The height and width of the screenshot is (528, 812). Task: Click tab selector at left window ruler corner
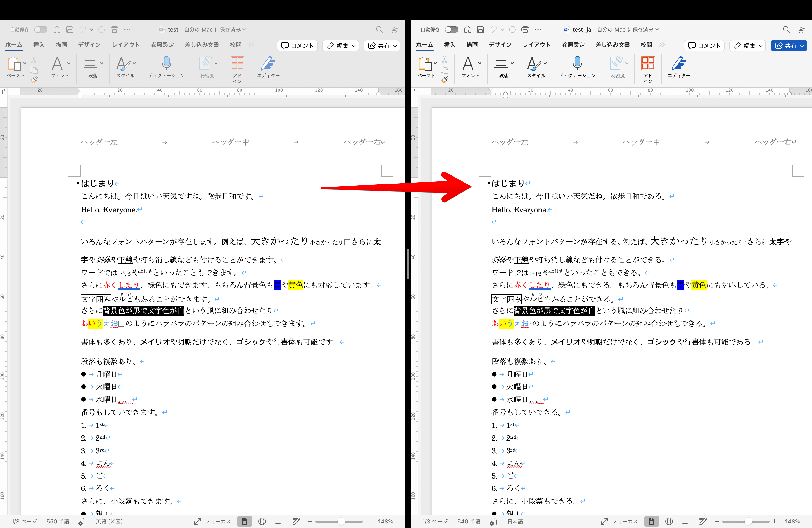pyautogui.click(x=4, y=91)
